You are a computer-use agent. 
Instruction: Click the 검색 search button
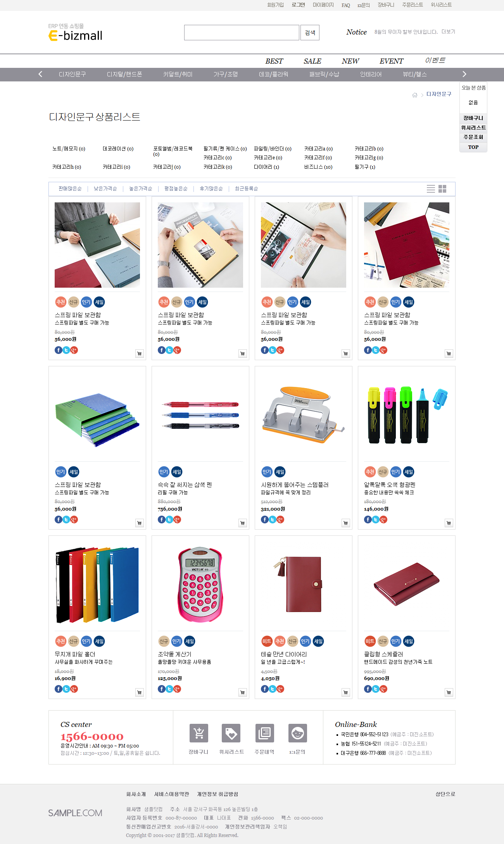(310, 33)
